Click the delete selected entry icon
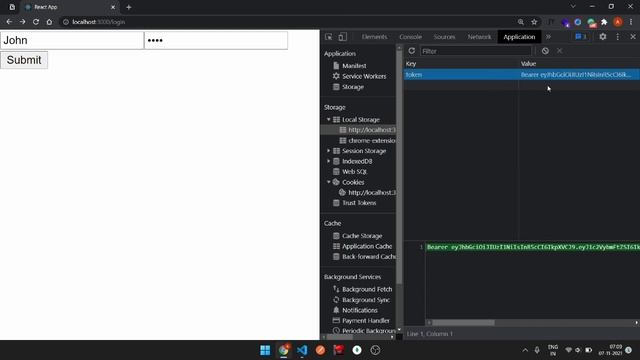 click(560, 51)
